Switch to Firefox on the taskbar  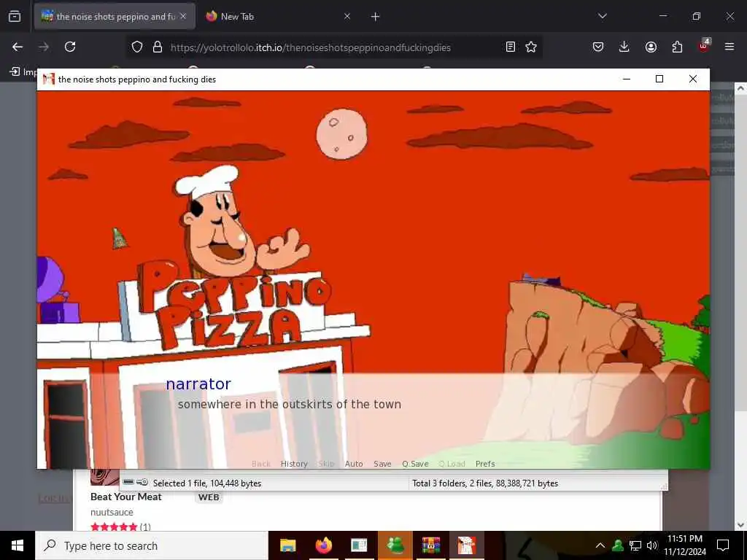[323, 545]
